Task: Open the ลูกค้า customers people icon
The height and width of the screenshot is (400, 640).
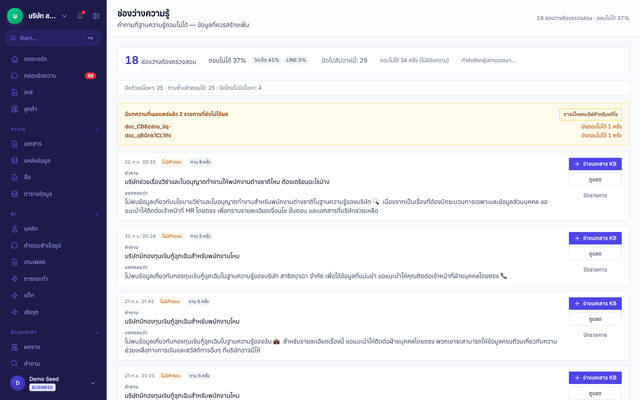Action: (x=15, y=109)
